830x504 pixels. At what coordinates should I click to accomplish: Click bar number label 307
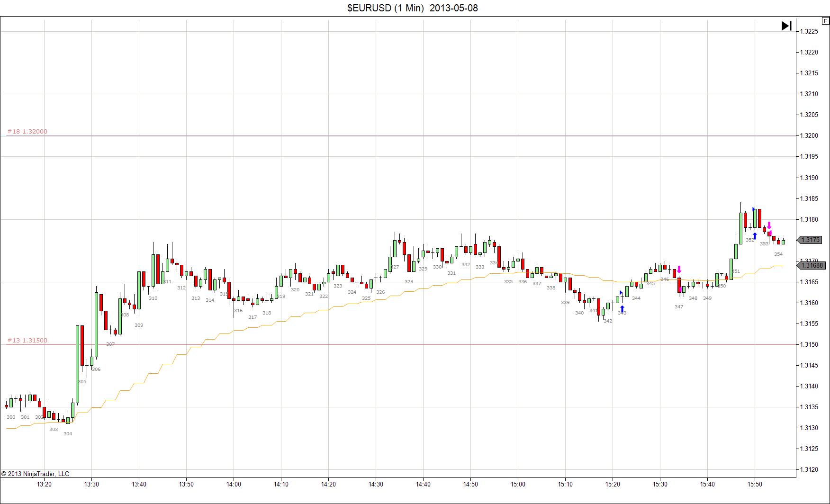(x=110, y=344)
